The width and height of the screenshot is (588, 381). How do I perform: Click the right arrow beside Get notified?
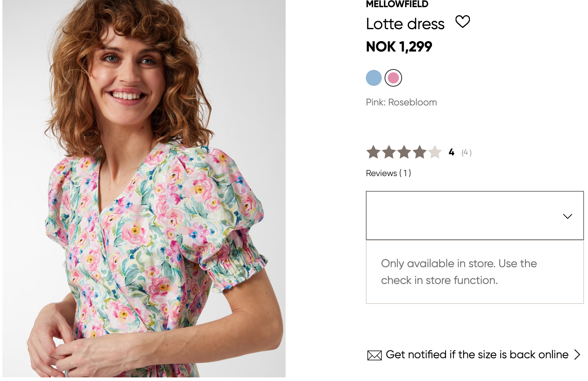(x=577, y=355)
